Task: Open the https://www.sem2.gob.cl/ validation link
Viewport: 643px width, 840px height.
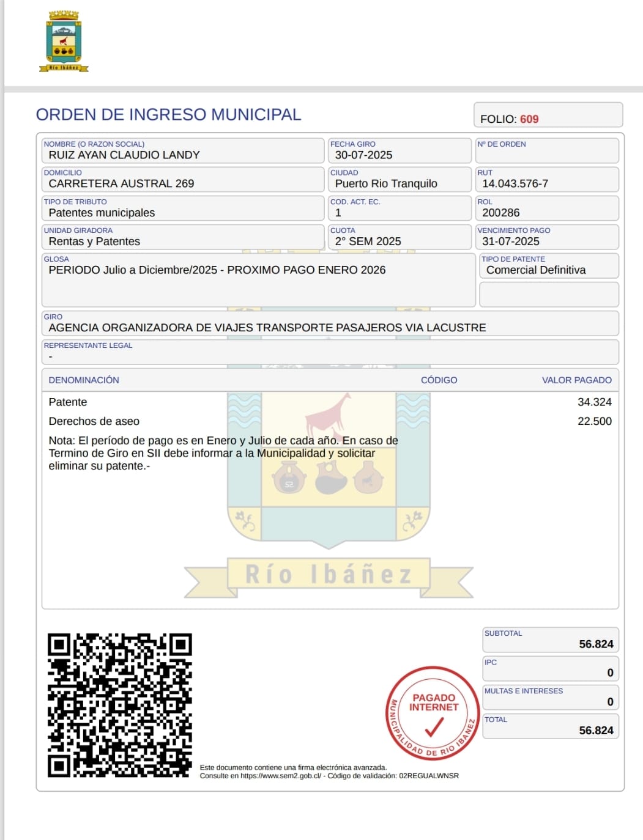Action: click(x=281, y=776)
